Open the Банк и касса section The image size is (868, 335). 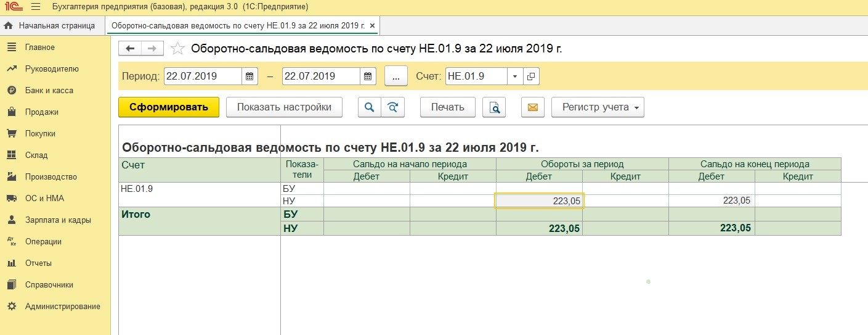[49, 91]
